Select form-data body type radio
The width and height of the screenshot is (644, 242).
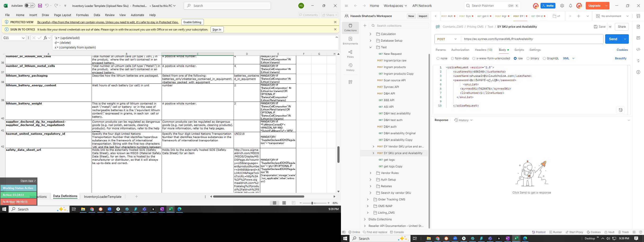452,58
